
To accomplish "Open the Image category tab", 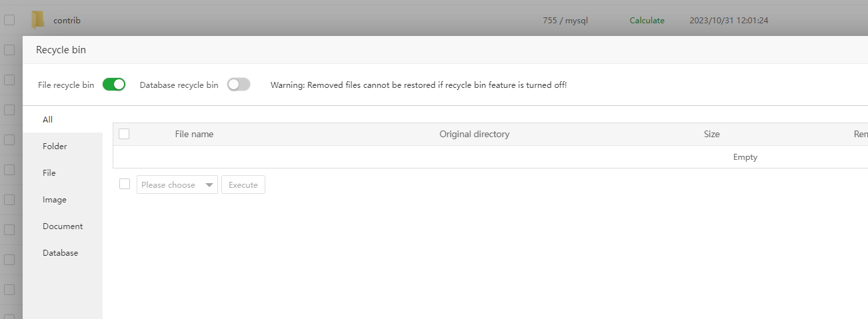I will [x=55, y=200].
